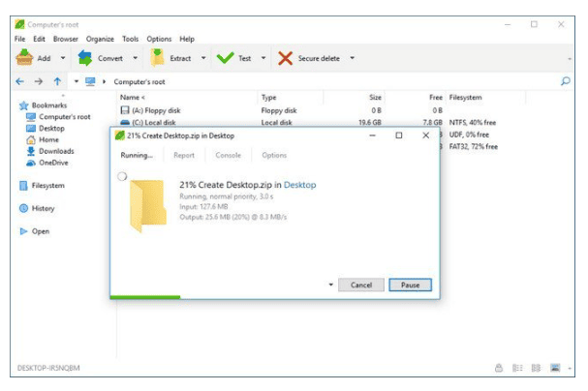Open the Options menu
Image resolution: width=588 pixels, height=391 pixels.
click(159, 39)
